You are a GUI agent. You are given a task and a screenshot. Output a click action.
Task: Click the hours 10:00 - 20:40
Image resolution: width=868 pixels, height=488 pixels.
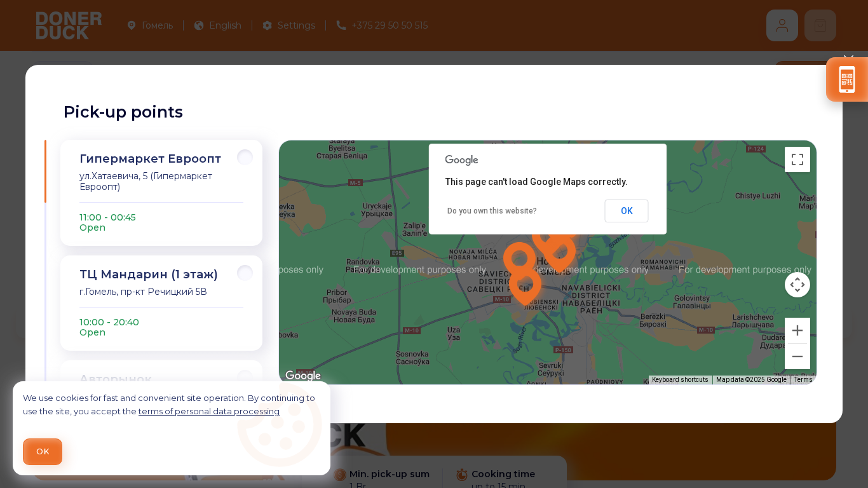tap(109, 322)
